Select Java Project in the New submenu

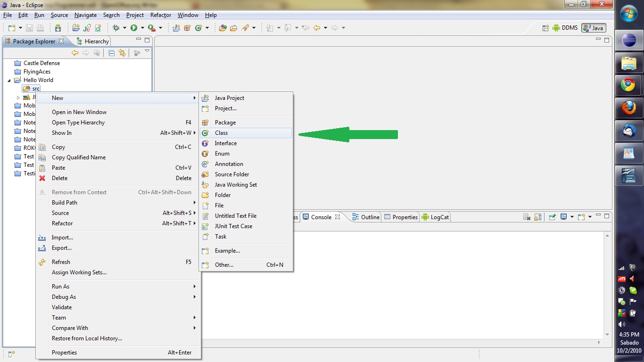point(246,98)
